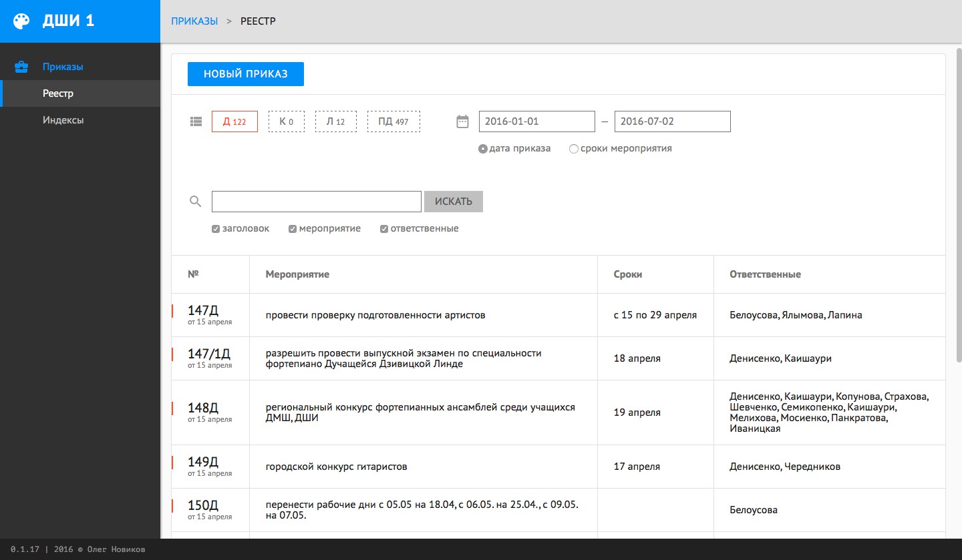Click the magnifier icon next to search field
The width and height of the screenshot is (962, 560).
coord(196,202)
